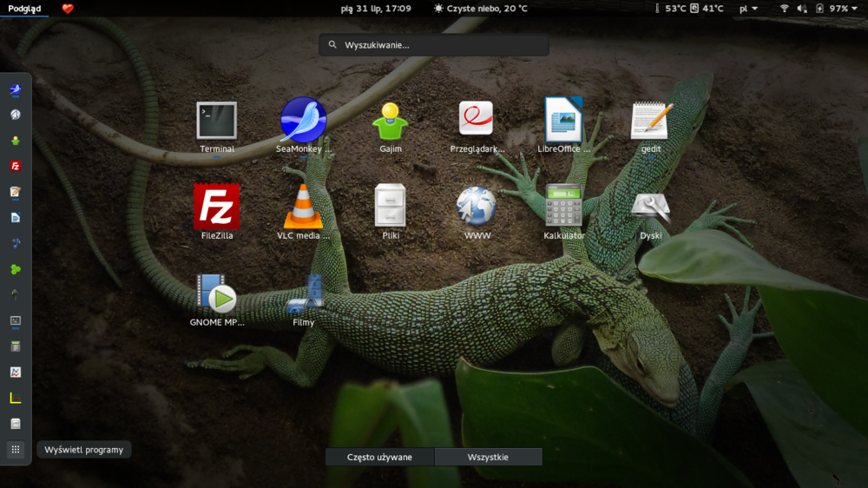Screen dimensions: 868x488
Task: Click the Wyświetl programy grid button
Action: point(16,450)
